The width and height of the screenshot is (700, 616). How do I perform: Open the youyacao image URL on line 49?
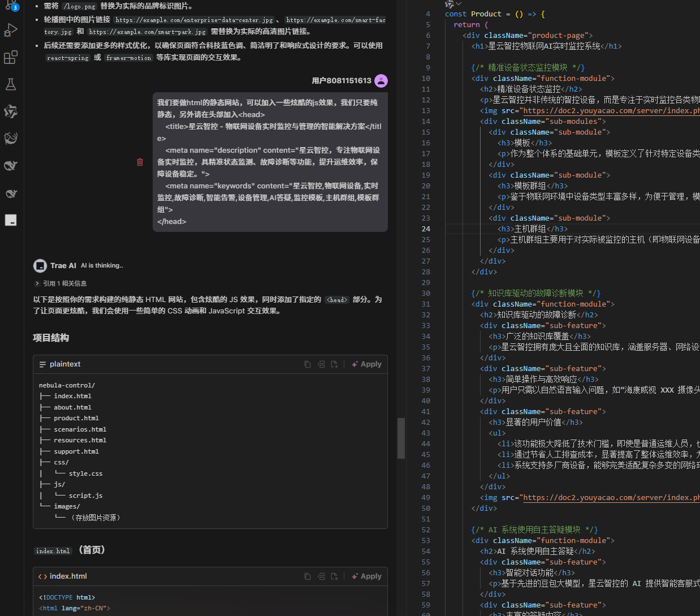coord(611,498)
